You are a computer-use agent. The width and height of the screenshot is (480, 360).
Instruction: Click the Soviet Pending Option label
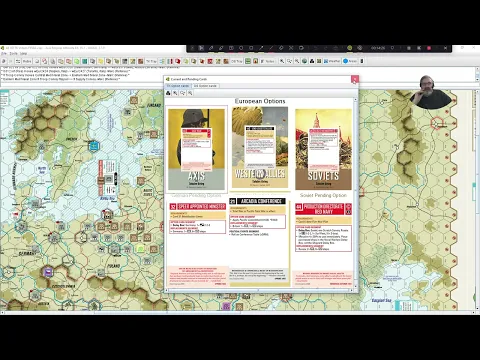click(x=323, y=195)
